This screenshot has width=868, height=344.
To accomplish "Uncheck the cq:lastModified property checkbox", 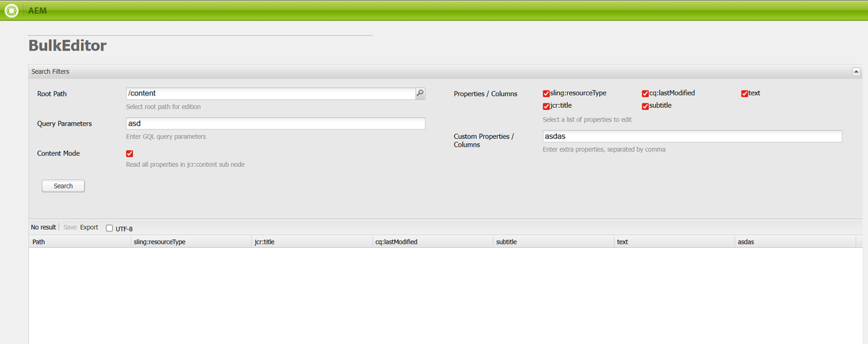I will pos(645,93).
